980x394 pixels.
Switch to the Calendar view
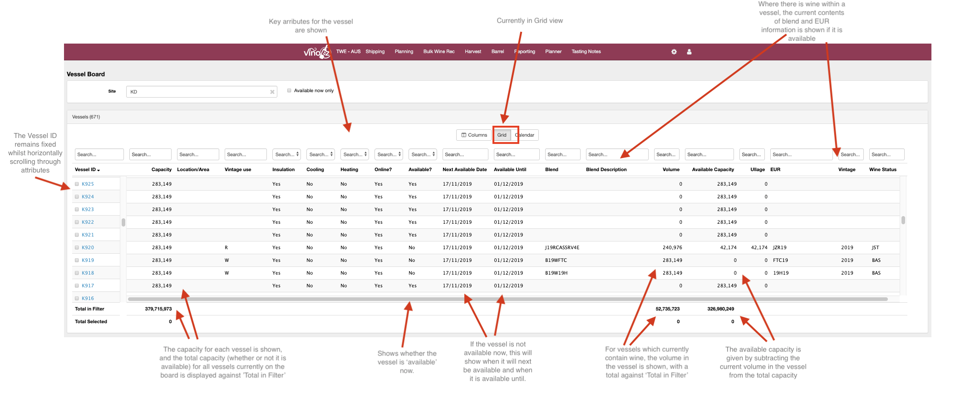(525, 135)
